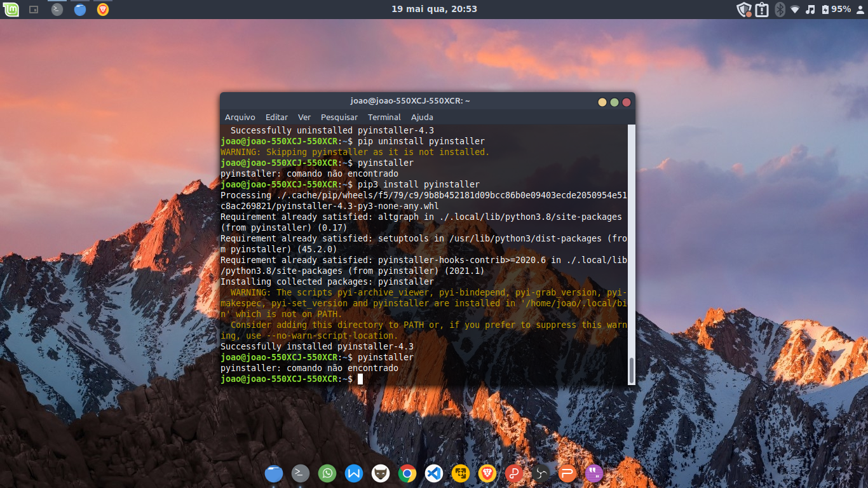Viewport: 868px width, 488px height.
Task: Click the Linux Mint menu logo
Action: coord(11,10)
